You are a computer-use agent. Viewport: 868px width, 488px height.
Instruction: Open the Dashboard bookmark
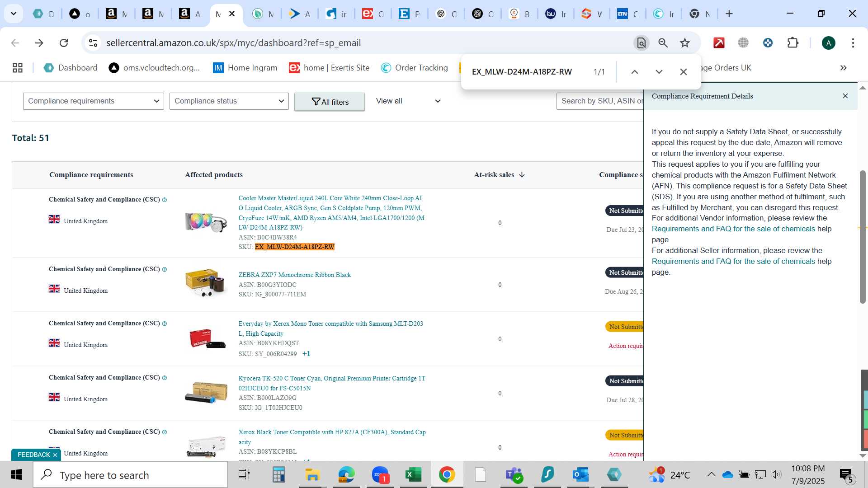pos(71,68)
